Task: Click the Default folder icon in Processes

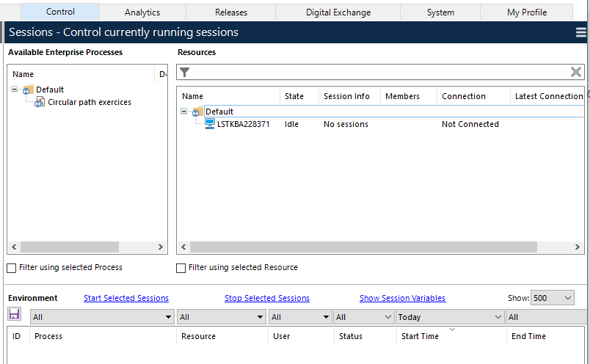Action: (x=28, y=90)
